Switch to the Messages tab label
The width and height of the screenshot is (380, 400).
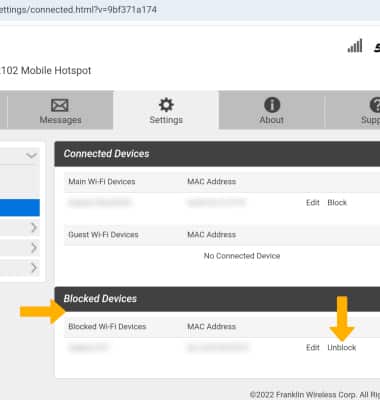[x=60, y=120]
